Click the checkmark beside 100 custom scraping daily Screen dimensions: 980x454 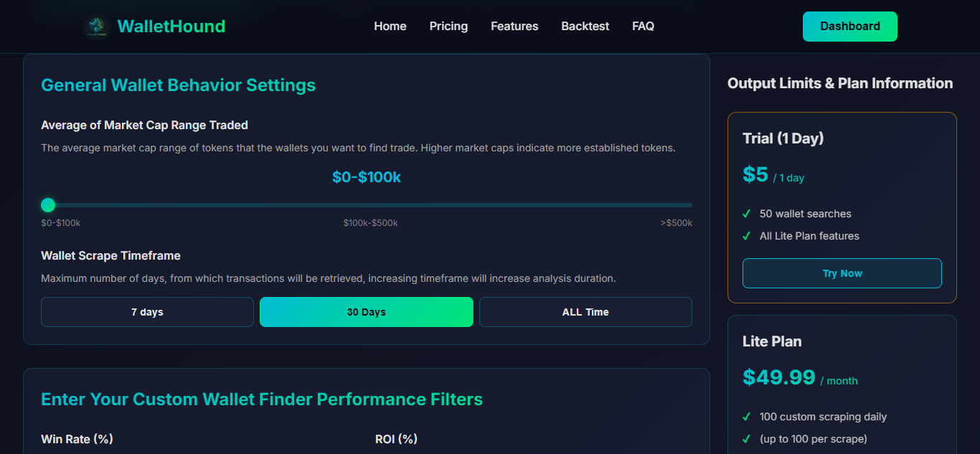(x=747, y=417)
